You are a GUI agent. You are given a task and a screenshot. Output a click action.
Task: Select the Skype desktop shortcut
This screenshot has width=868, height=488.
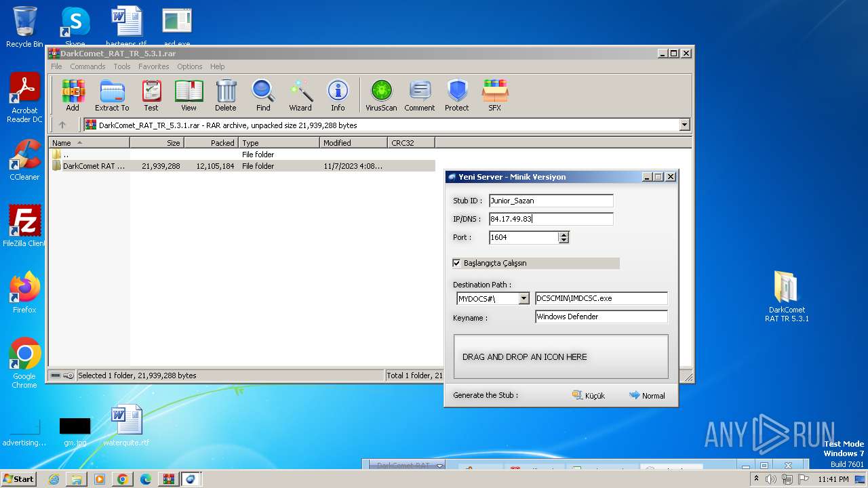tap(75, 27)
